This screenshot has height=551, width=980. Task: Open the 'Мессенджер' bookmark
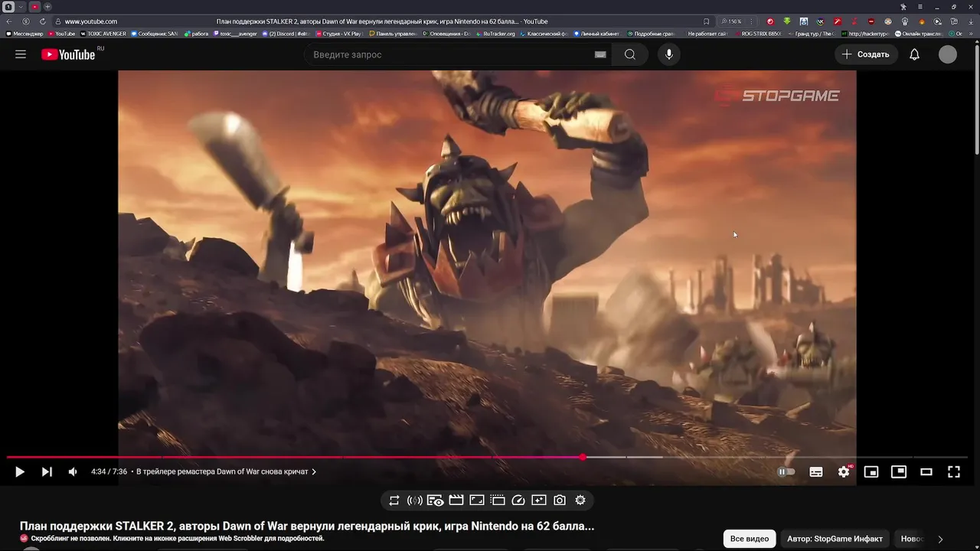click(x=25, y=34)
